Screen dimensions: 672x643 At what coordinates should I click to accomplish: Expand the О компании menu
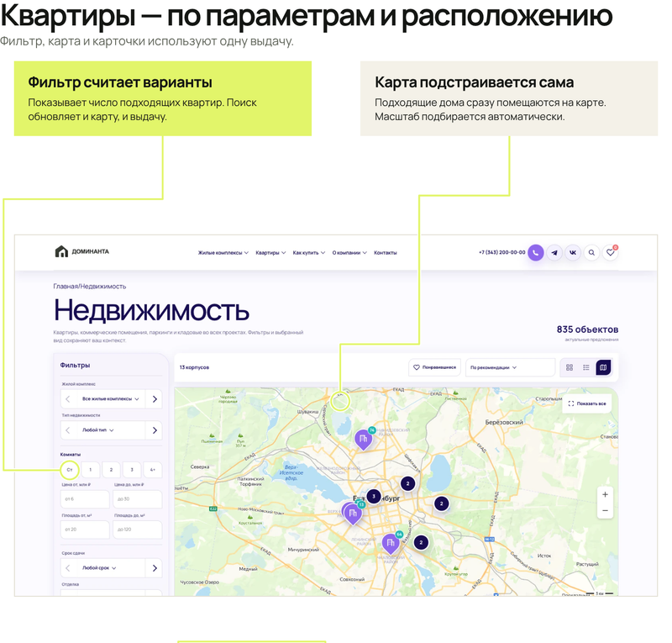coord(349,253)
